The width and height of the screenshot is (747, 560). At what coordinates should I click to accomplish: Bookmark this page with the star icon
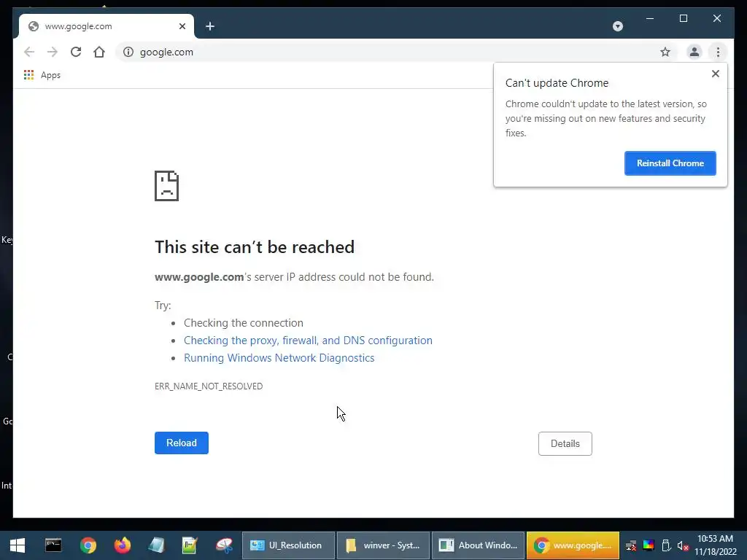665,52
